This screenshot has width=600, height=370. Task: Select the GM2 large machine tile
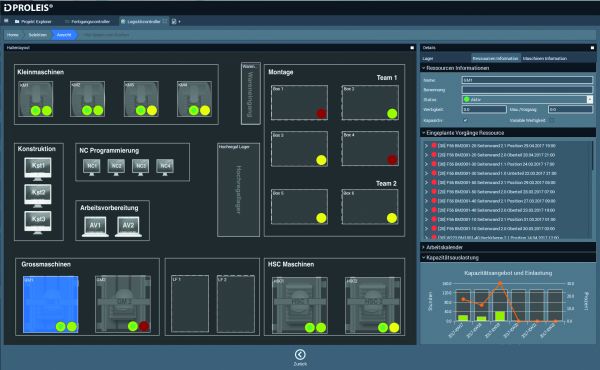click(x=123, y=304)
